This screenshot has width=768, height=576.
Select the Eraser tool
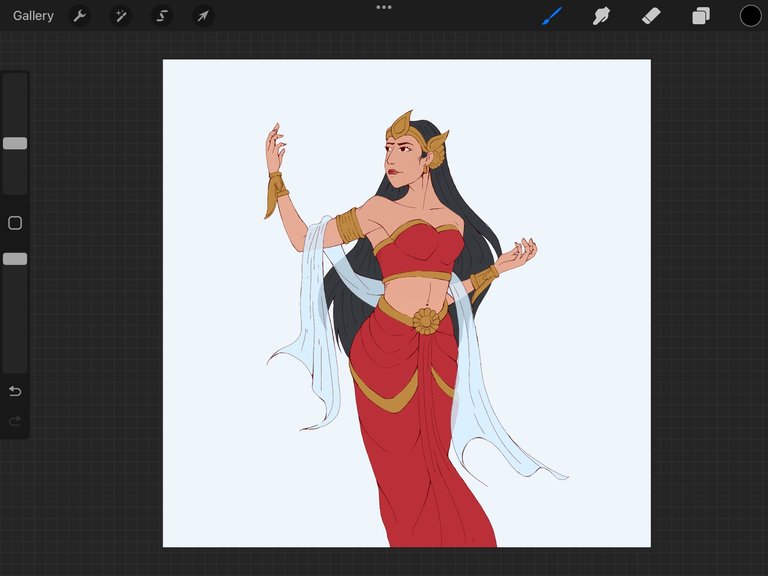tap(651, 16)
